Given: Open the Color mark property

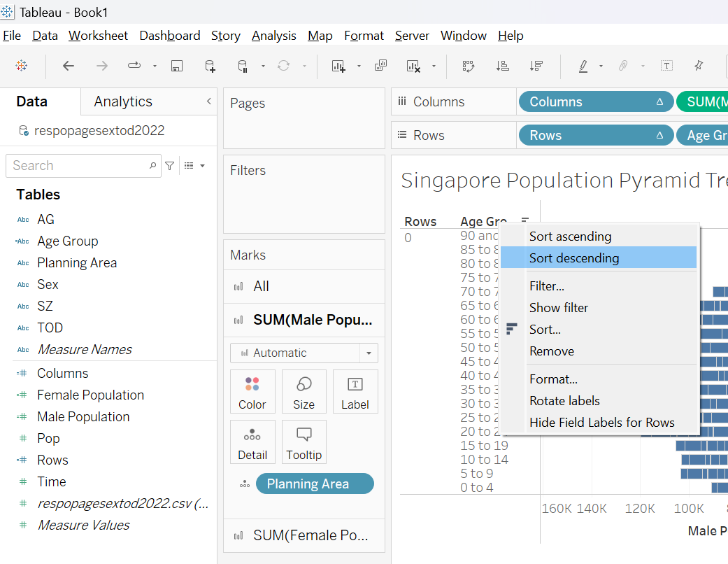Looking at the screenshot, I should click(x=252, y=392).
